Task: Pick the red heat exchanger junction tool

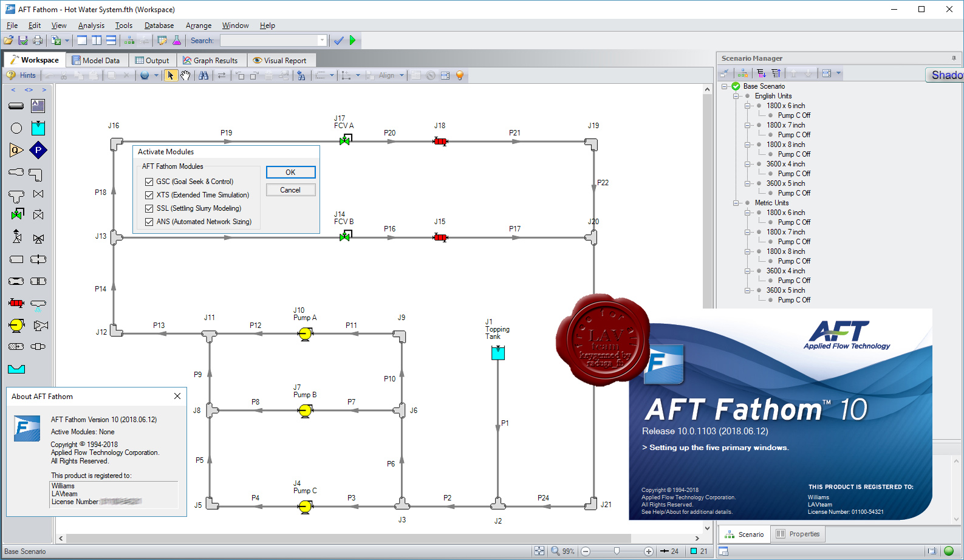Action: click(16, 303)
